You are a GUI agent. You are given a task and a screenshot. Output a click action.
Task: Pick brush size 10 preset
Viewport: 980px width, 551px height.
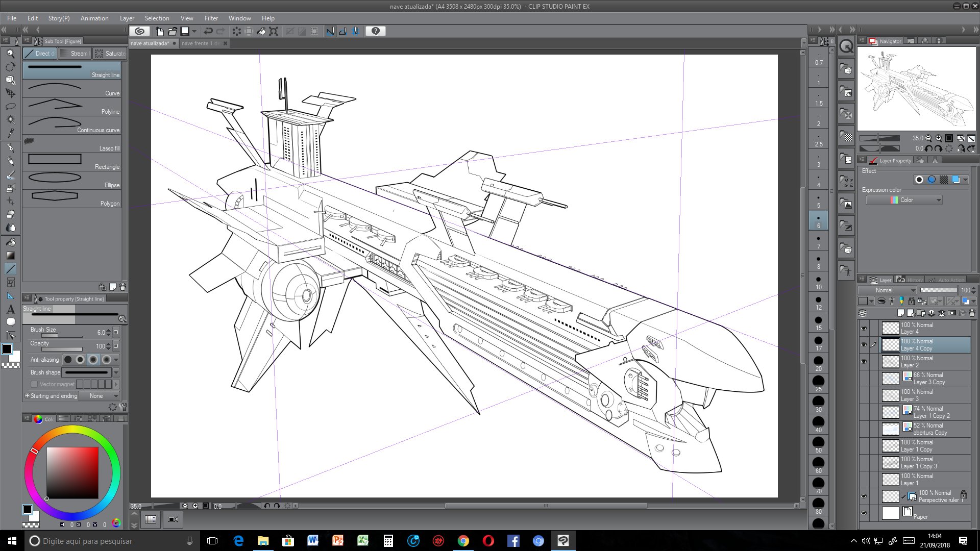pos(819,282)
